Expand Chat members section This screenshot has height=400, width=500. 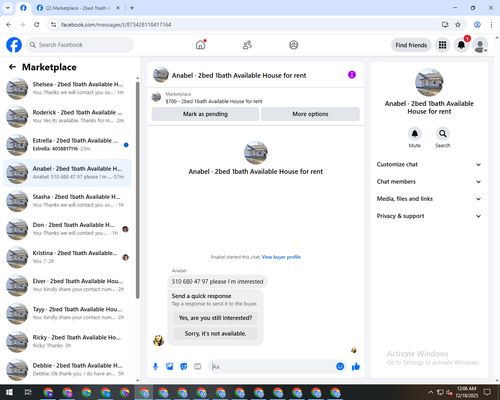pyautogui.click(x=429, y=182)
